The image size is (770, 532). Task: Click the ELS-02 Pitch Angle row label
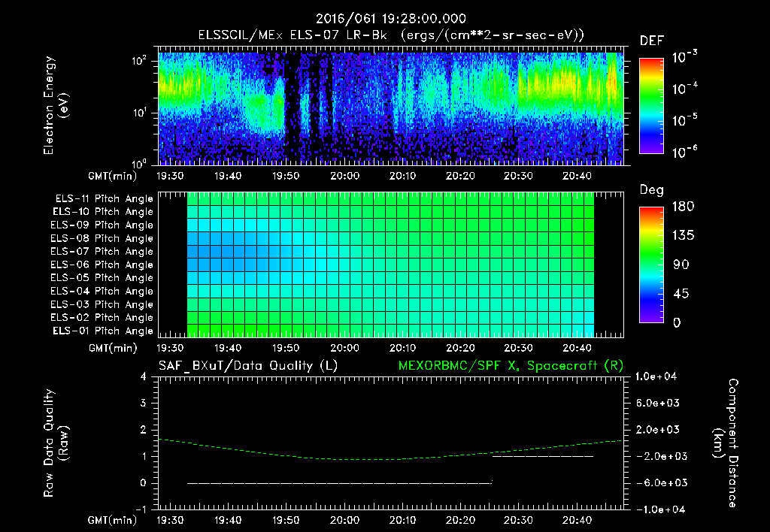coord(102,318)
